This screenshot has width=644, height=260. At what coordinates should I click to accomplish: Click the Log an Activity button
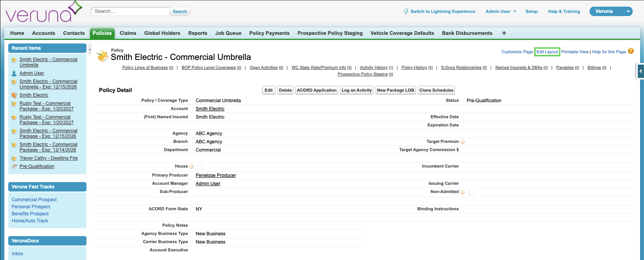coord(356,90)
